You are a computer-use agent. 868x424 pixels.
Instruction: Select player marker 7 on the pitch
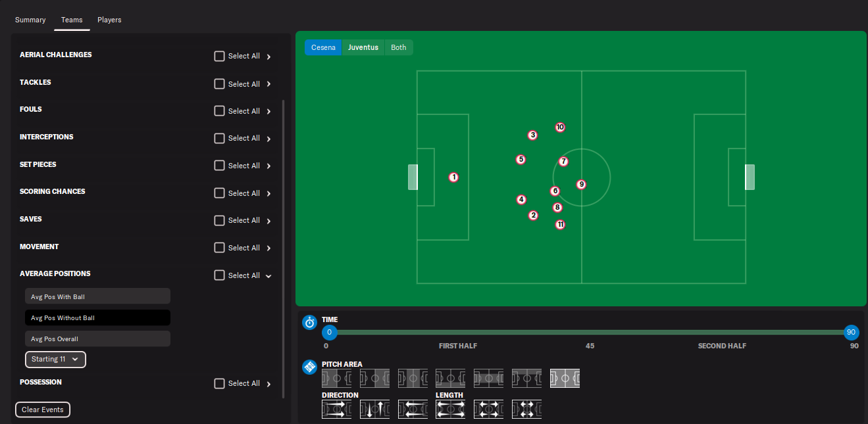click(563, 162)
